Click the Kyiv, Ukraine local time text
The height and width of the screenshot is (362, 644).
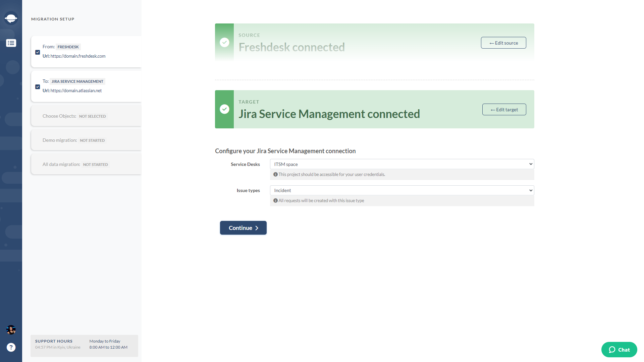point(58,347)
